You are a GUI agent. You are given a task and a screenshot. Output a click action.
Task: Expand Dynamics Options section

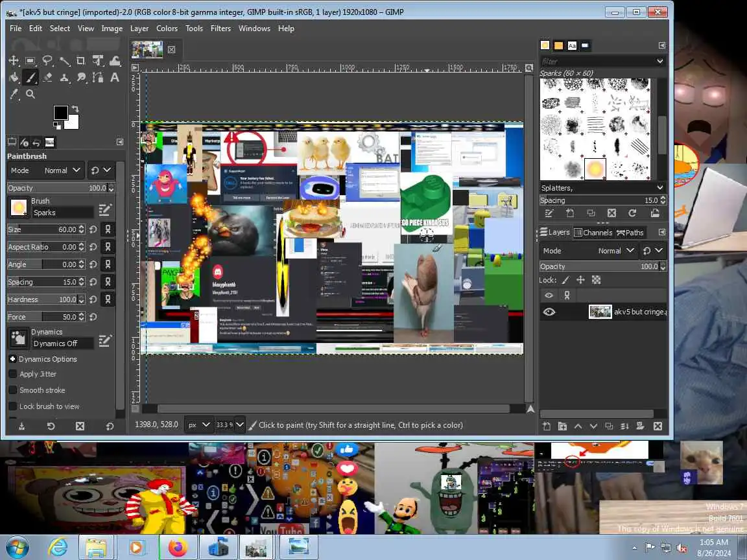click(13, 359)
